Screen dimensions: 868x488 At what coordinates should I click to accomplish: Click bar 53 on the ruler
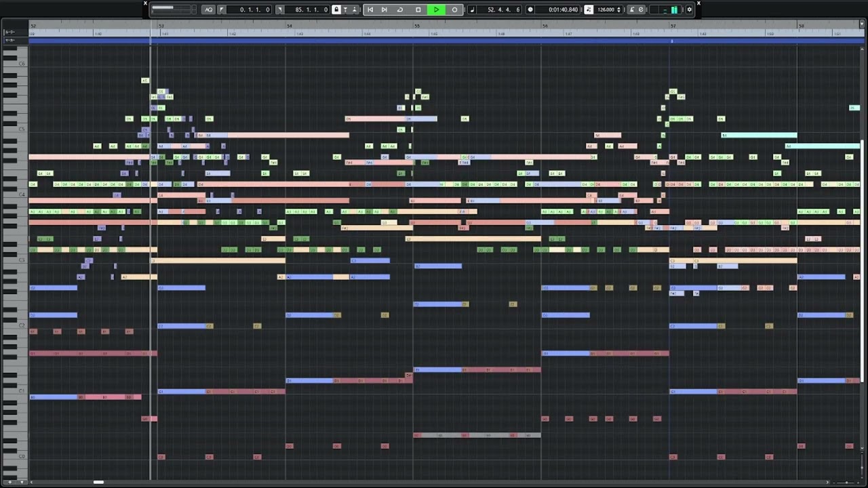(x=161, y=26)
